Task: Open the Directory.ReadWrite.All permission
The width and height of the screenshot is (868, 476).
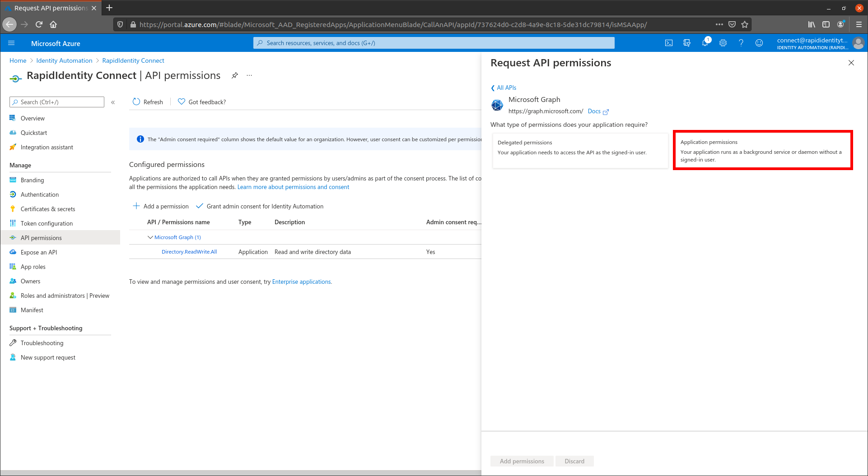Action: (189, 252)
